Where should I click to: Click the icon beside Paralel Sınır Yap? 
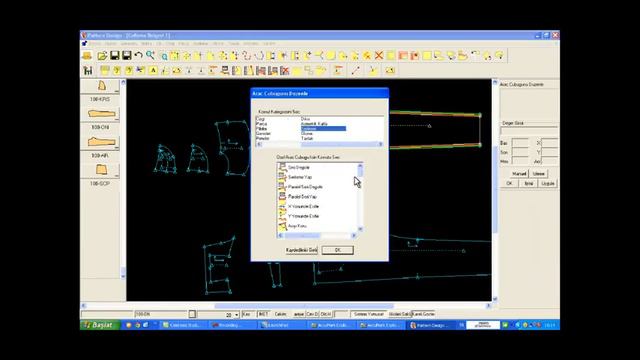tap(282, 196)
